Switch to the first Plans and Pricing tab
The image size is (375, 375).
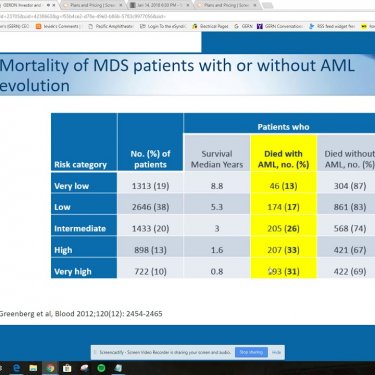coord(93,5)
